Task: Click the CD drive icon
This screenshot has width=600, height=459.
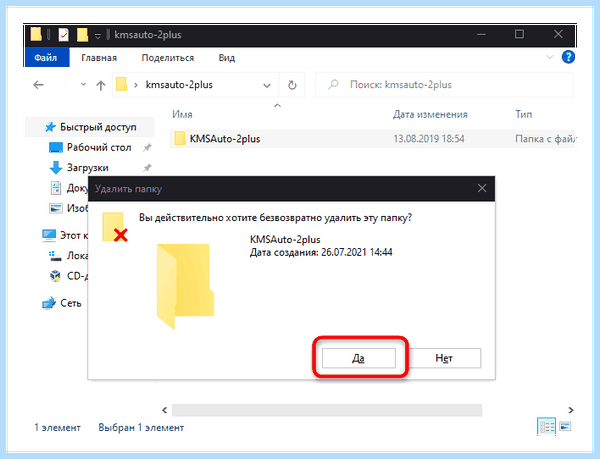Action: tap(55, 275)
